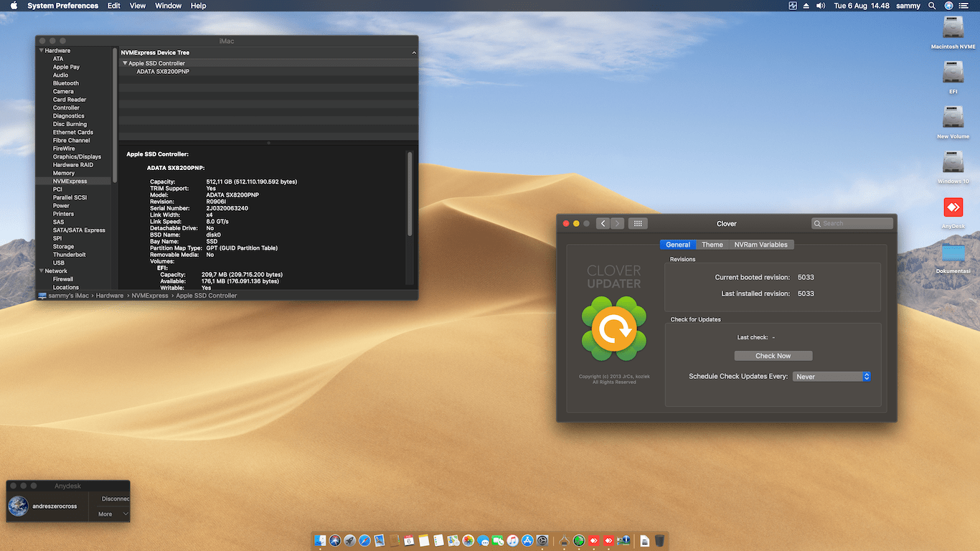Open Spotlight search in the menu bar
The height and width of the screenshot is (551, 980).
click(932, 6)
